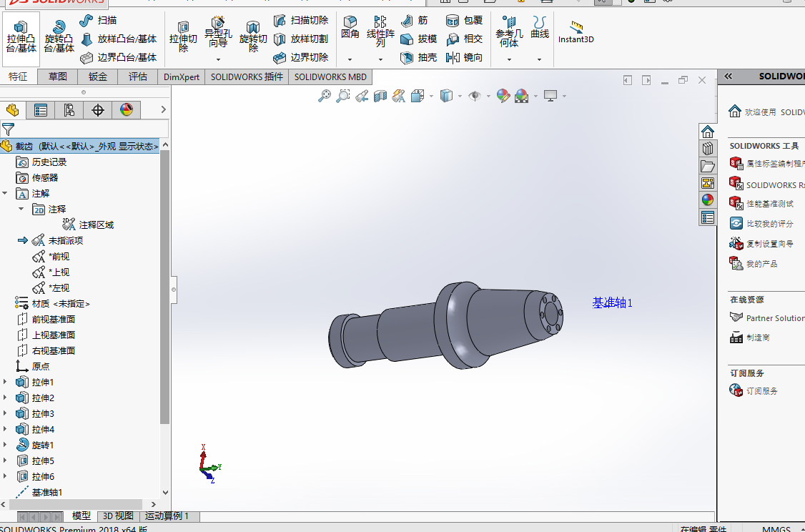Collapse the 注解 annotations node

point(5,194)
